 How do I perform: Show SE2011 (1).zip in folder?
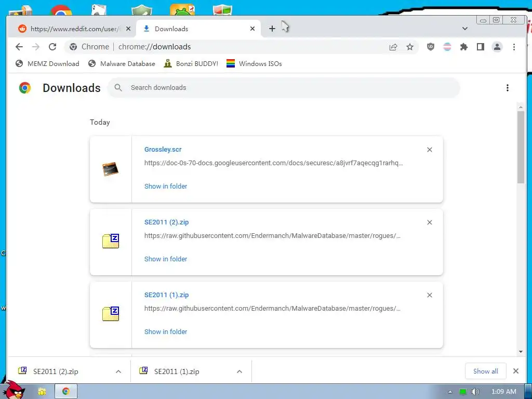[x=166, y=332]
